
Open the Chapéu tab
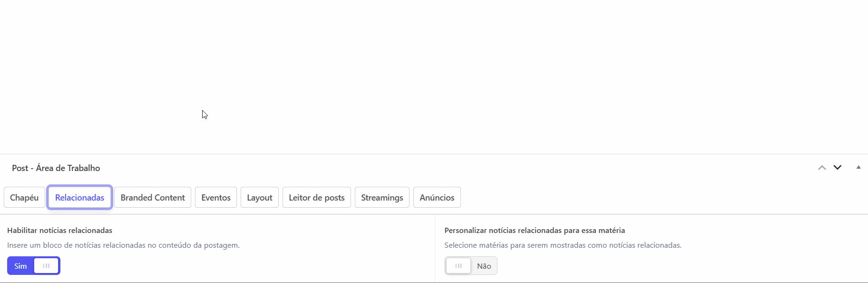click(x=24, y=198)
